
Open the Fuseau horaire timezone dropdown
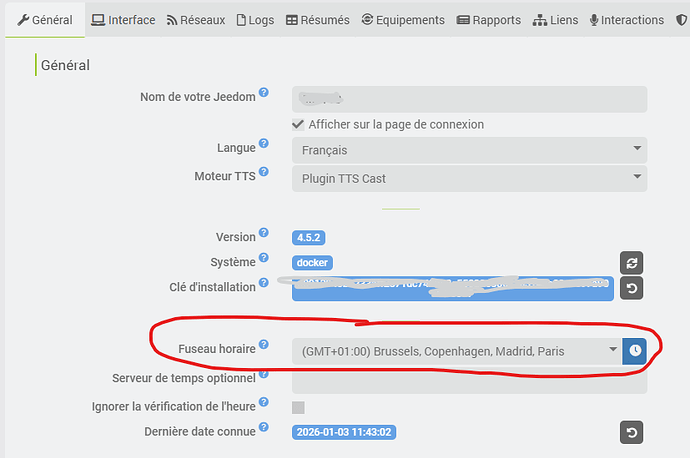[456, 351]
